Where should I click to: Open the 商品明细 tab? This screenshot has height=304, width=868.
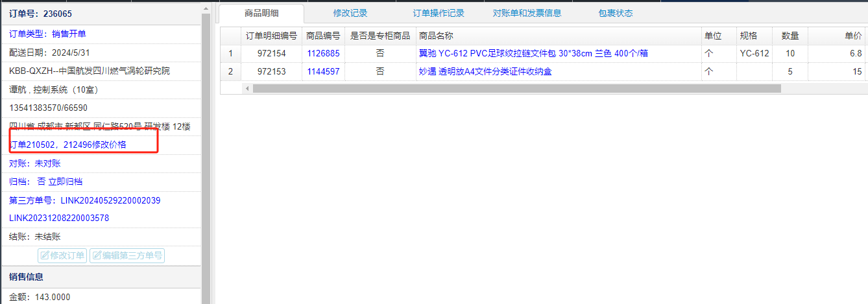(x=261, y=13)
